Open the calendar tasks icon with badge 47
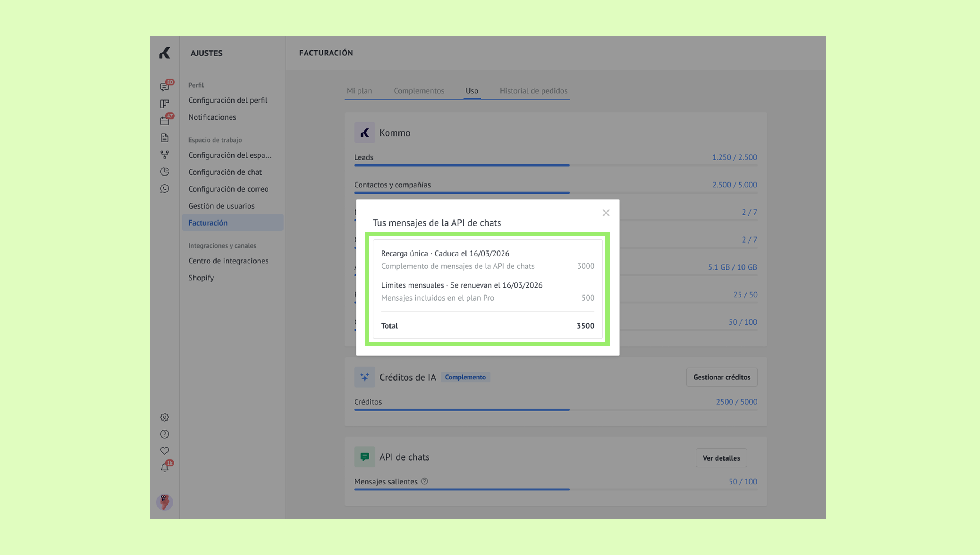The width and height of the screenshot is (980, 555). (165, 121)
